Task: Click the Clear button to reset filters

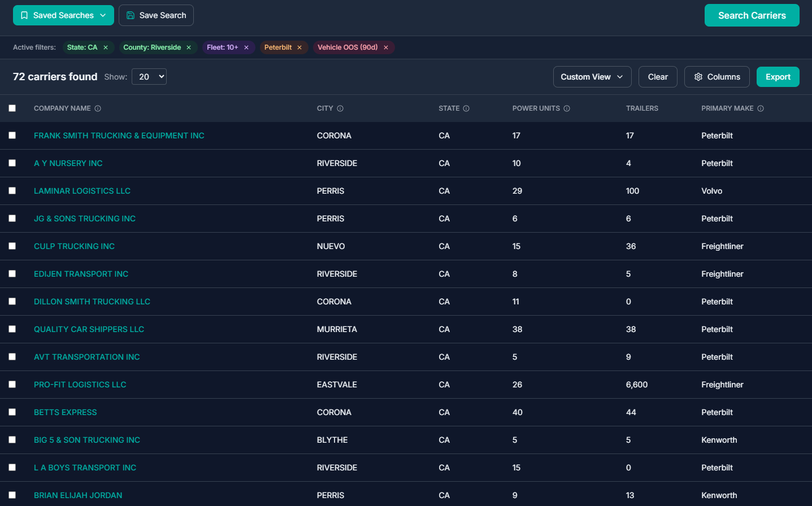Action: tap(657, 76)
